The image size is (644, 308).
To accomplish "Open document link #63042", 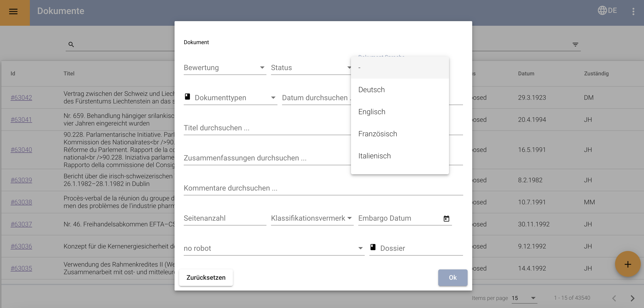I will 21,98.
